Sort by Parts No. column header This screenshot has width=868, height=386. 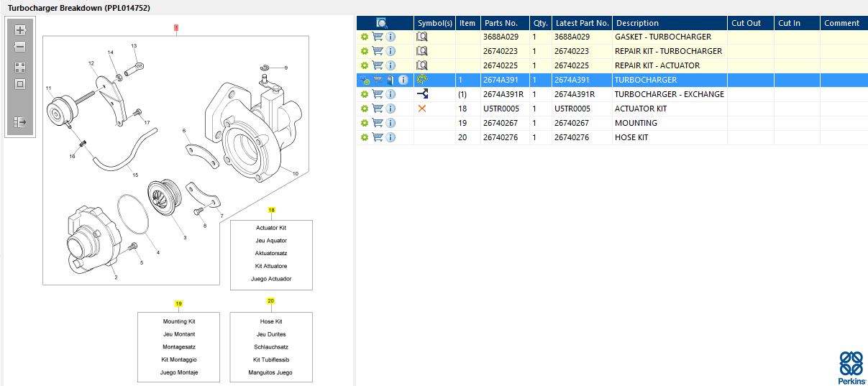click(501, 23)
